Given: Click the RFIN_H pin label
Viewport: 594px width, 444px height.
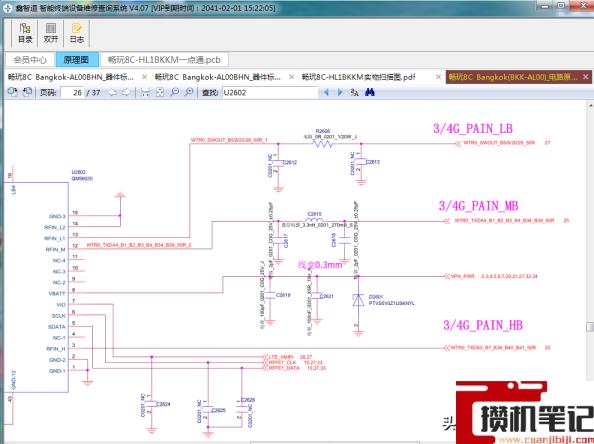Looking at the screenshot, I should (x=56, y=349).
